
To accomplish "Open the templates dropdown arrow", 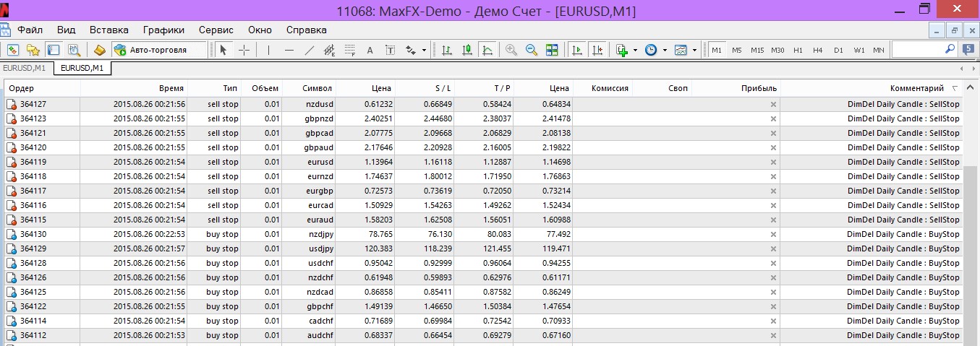I will click(x=694, y=51).
